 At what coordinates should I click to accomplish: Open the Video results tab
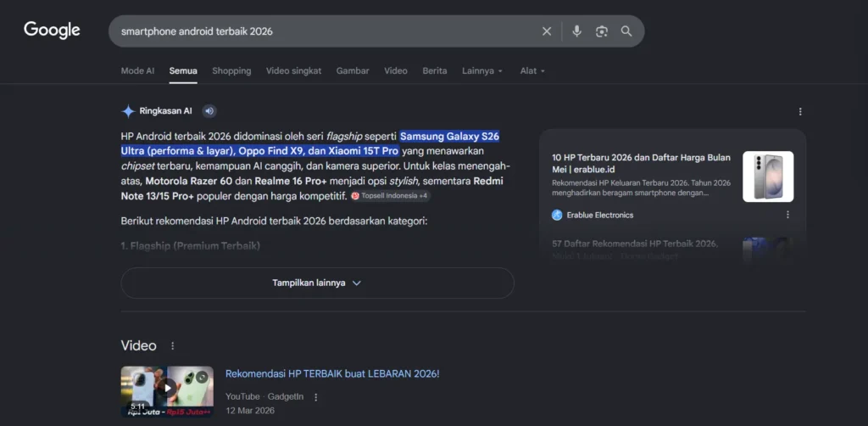click(396, 71)
